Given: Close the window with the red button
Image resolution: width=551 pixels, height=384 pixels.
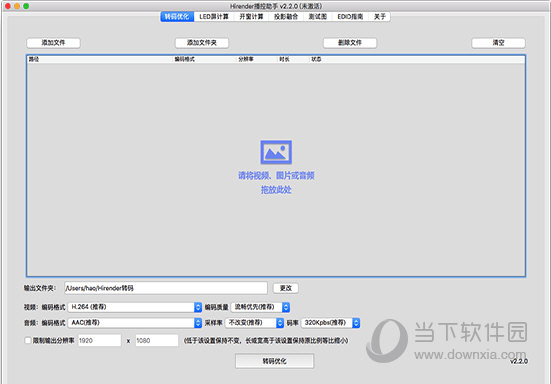Looking at the screenshot, I should pyautogui.click(x=8, y=6).
